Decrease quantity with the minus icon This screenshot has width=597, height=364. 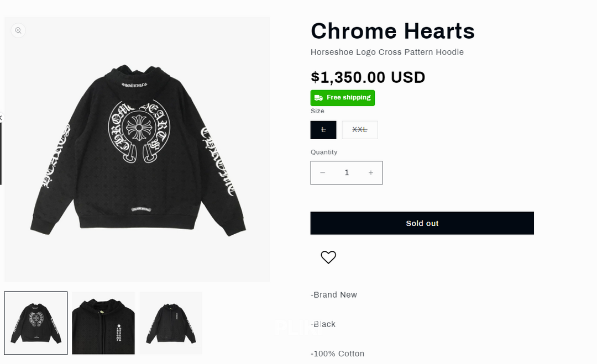click(323, 173)
